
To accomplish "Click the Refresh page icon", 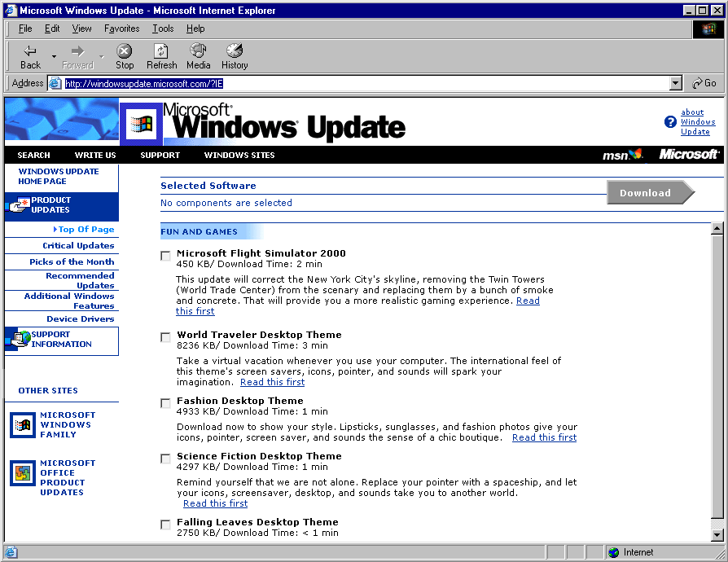I will (x=161, y=51).
